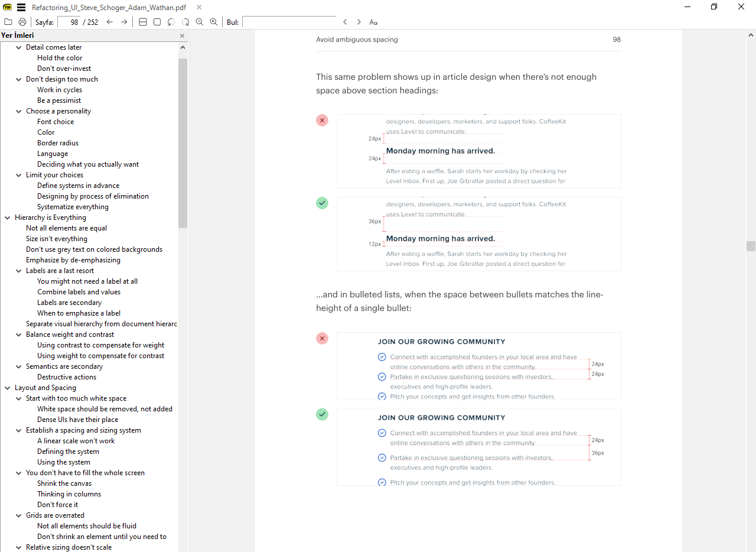The image size is (756, 552).
Task: Find next search match
Action: pos(359,22)
